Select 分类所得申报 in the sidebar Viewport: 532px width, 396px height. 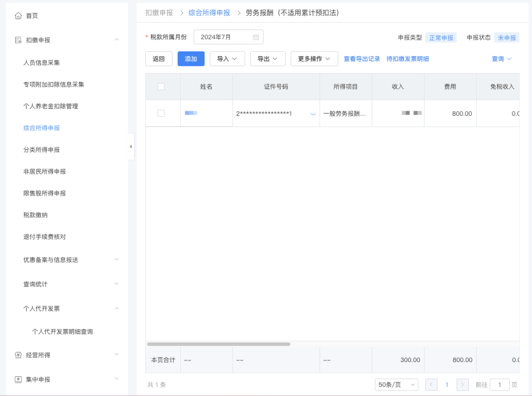[41, 150]
